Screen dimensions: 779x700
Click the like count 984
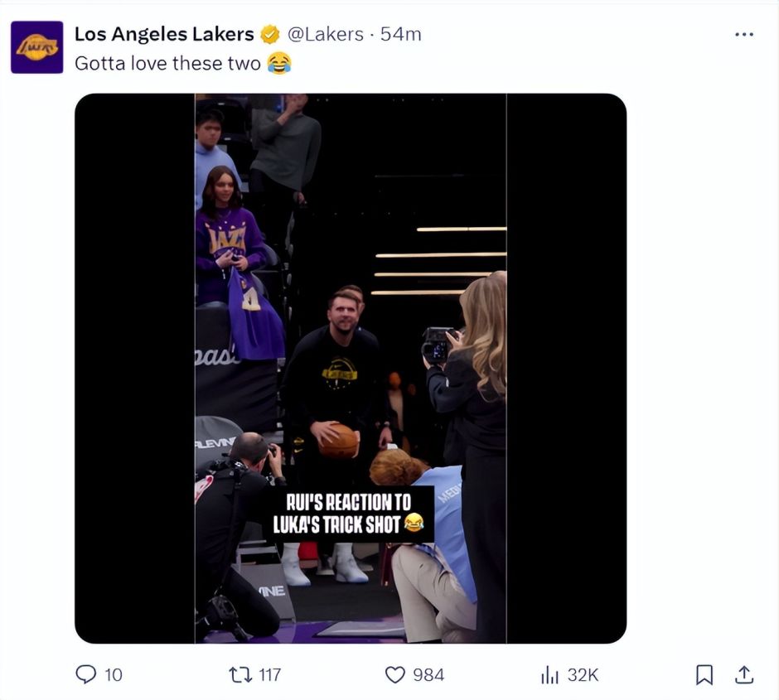coord(428,674)
